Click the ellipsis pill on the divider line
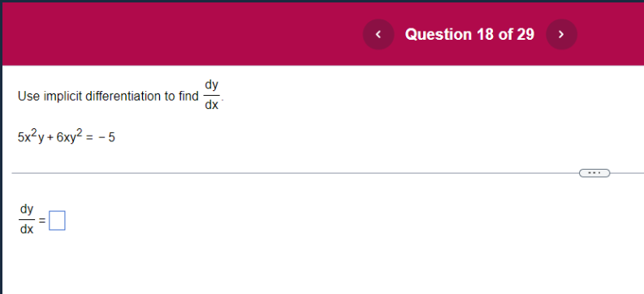 pyautogui.click(x=594, y=173)
